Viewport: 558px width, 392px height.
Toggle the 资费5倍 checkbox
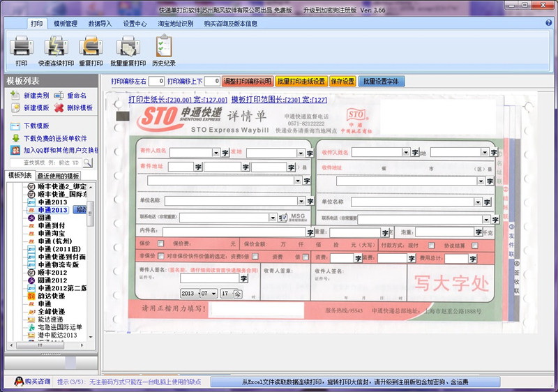[x=255, y=256]
